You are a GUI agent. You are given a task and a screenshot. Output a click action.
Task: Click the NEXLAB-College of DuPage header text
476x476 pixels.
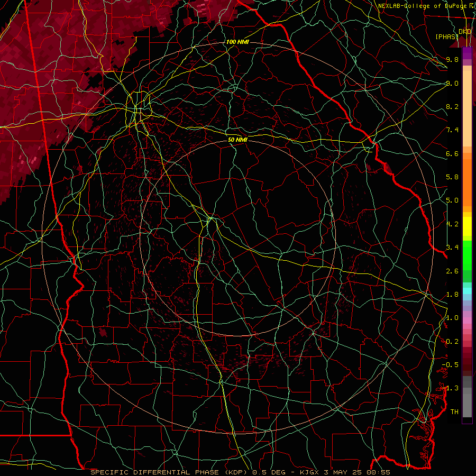click(x=424, y=6)
